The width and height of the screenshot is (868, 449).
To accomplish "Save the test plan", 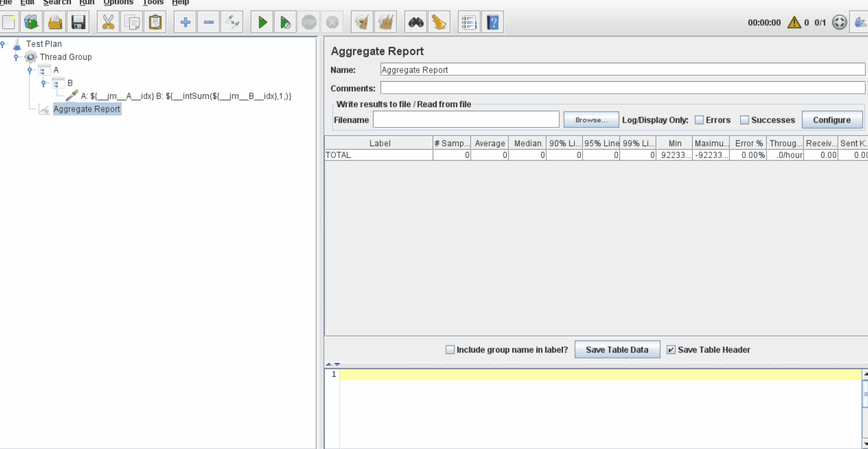I will 78,21.
